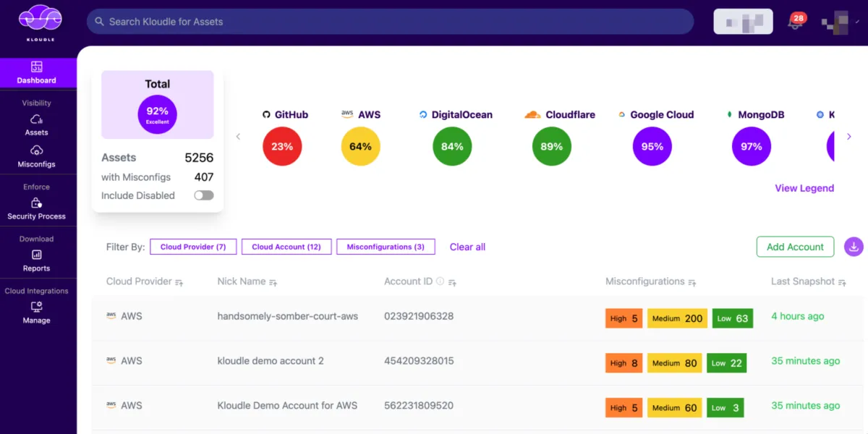Click the GitHub 23% red score circle

pyautogui.click(x=282, y=146)
